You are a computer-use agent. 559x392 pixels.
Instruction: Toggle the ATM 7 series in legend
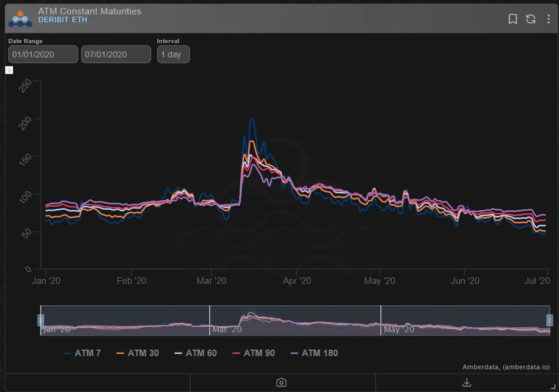(83, 353)
